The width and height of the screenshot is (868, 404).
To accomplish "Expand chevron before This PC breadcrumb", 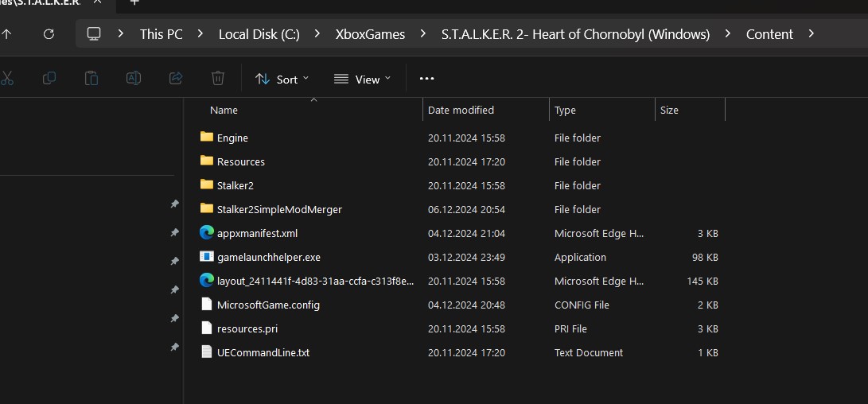I will pos(121,33).
